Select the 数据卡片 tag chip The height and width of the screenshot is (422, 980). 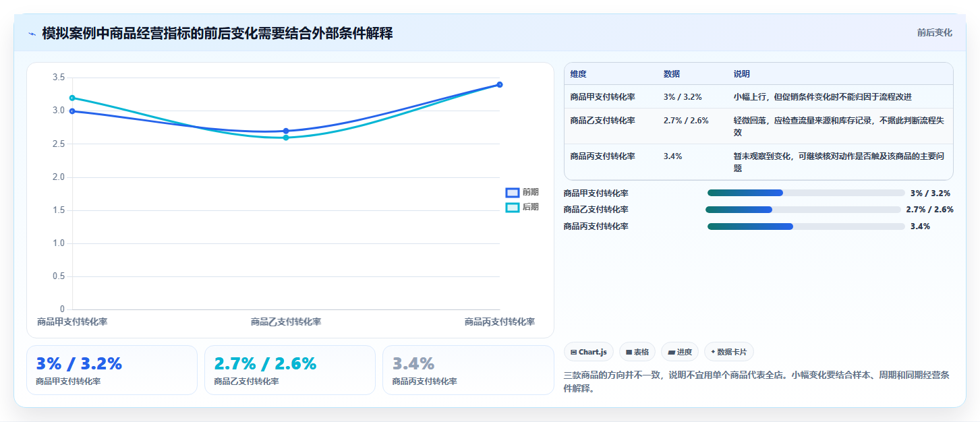[x=729, y=352]
